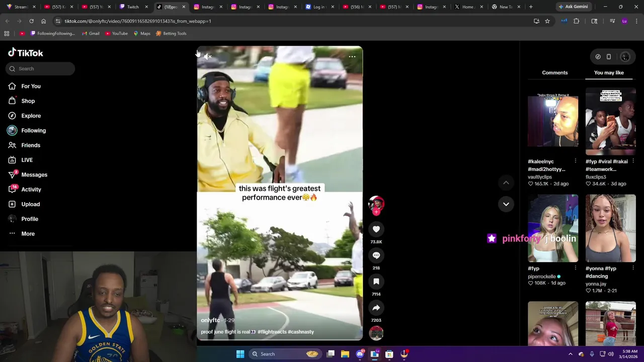The image size is (644, 362).
Task: Click the TikTok logo
Action: tap(26, 53)
